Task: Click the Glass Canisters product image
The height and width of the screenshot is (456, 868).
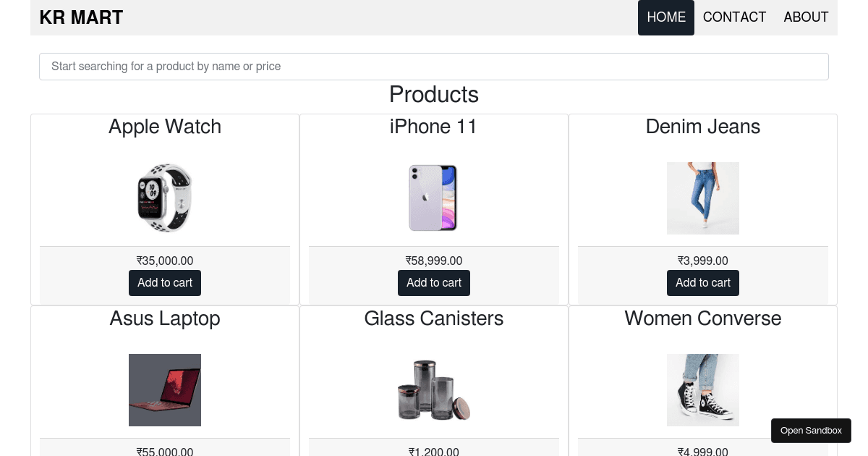Action: (x=434, y=390)
